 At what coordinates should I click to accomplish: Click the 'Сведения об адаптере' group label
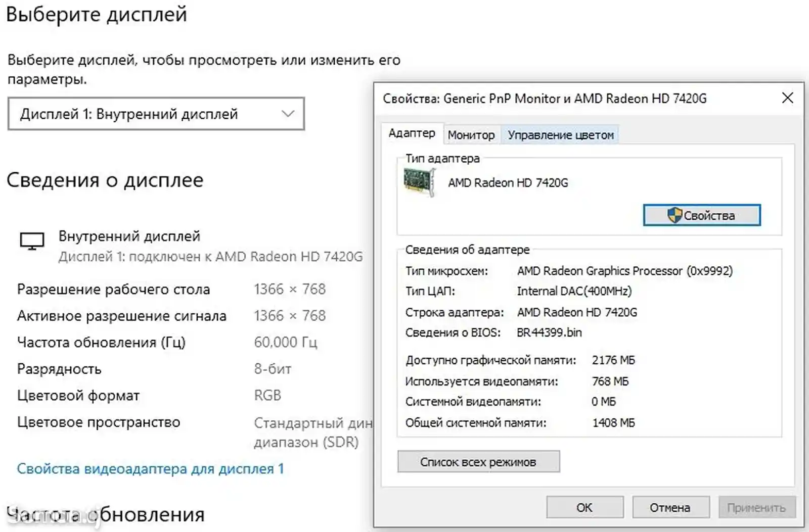click(x=467, y=250)
